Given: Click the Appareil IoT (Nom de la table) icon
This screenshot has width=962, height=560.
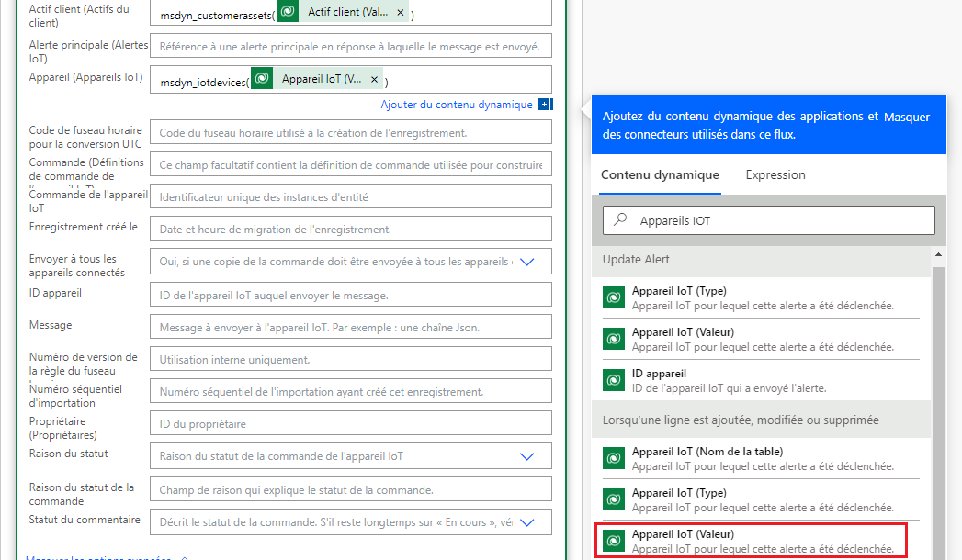Looking at the screenshot, I should pyautogui.click(x=614, y=458).
